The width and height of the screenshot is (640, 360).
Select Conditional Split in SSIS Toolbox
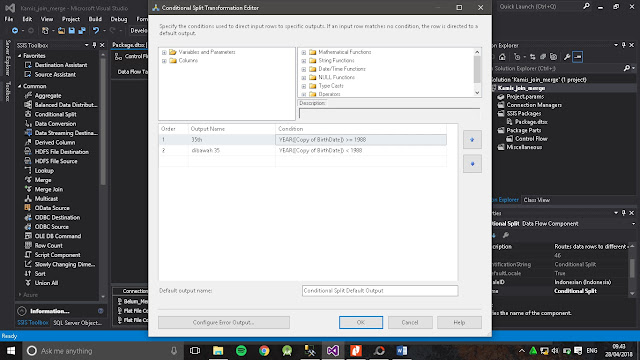click(x=55, y=114)
